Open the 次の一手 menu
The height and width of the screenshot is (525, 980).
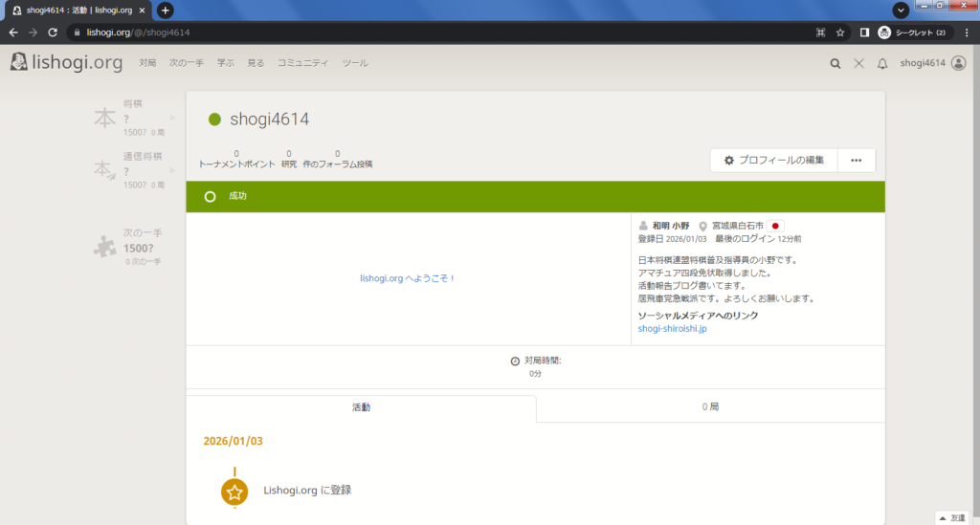coord(187,63)
